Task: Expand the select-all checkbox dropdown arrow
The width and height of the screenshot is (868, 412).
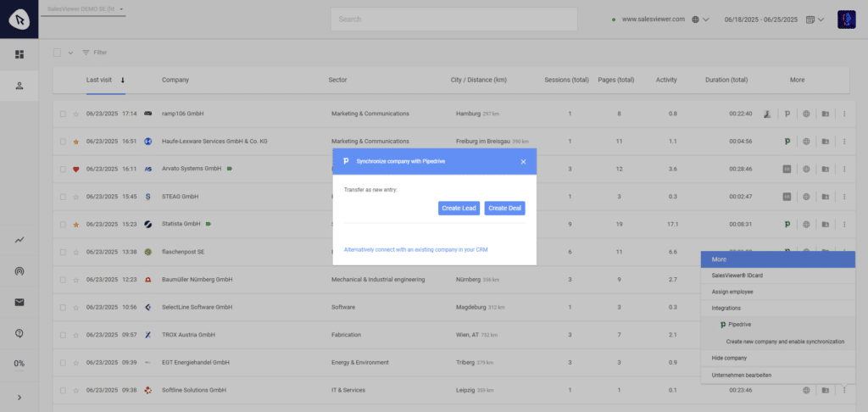Action: tap(70, 53)
